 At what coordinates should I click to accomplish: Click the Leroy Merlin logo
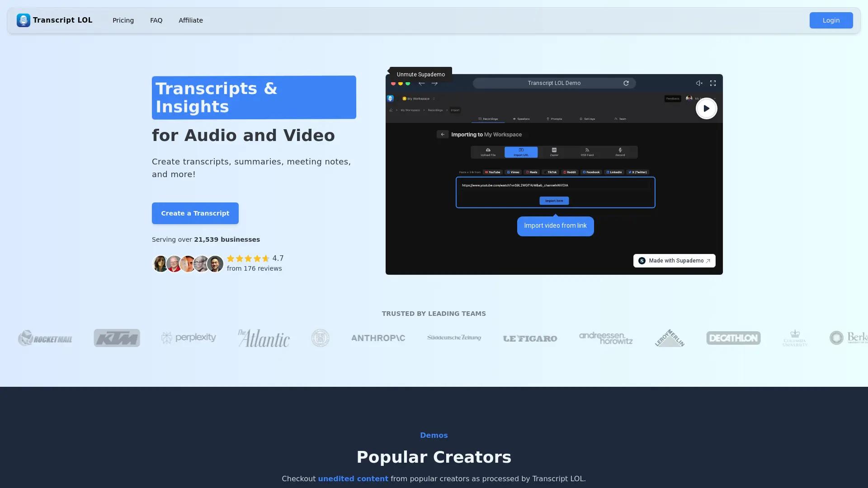coord(670,338)
